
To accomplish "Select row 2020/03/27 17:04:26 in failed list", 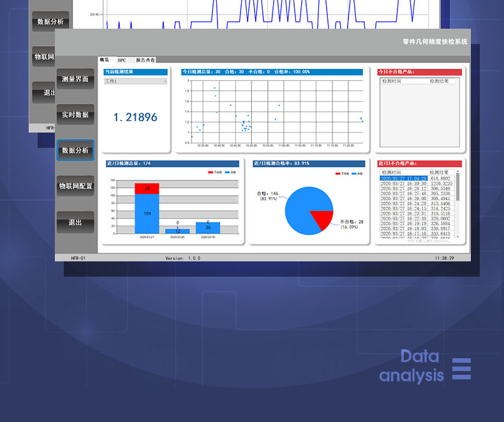I will coord(403,178).
